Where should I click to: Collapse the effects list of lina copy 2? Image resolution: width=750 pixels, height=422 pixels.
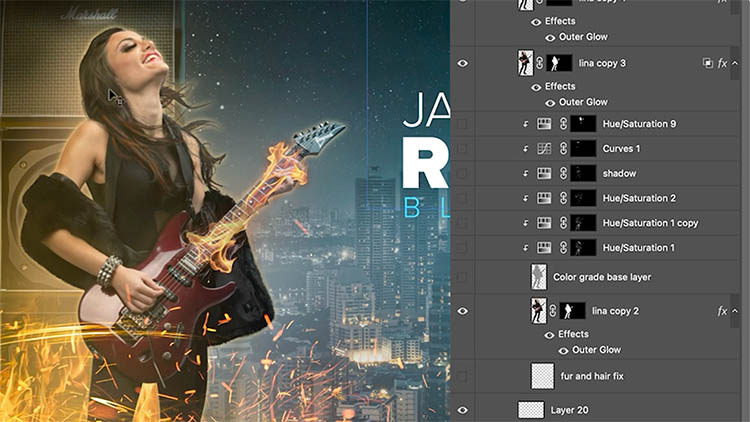(736, 312)
